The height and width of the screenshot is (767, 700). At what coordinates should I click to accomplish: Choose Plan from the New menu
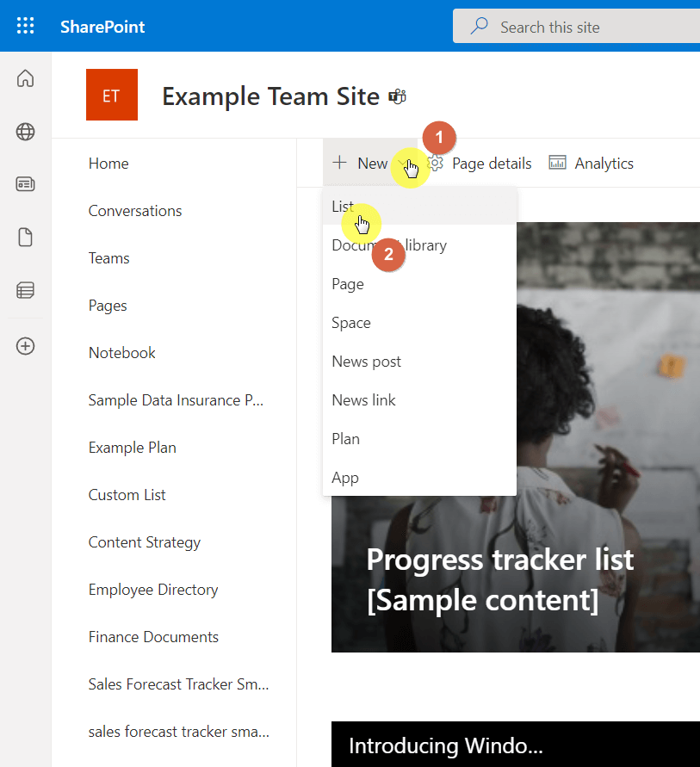click(x=419, y=438)
